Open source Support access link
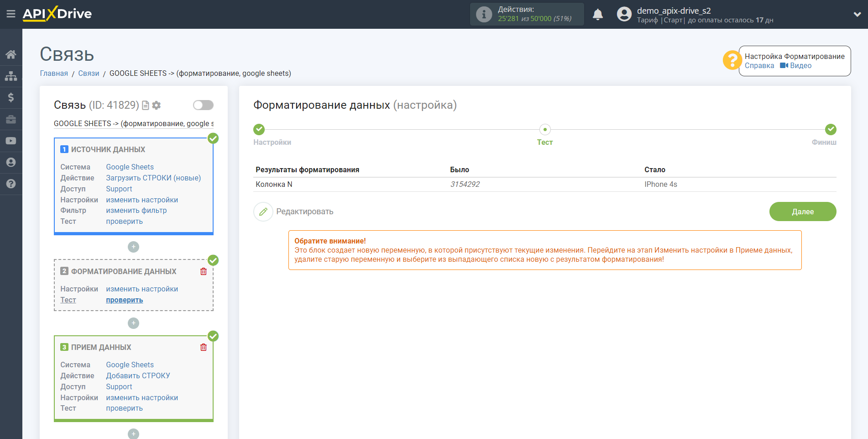Image resolution: width=868 pixels, height=439 pixels. point(119,189)
